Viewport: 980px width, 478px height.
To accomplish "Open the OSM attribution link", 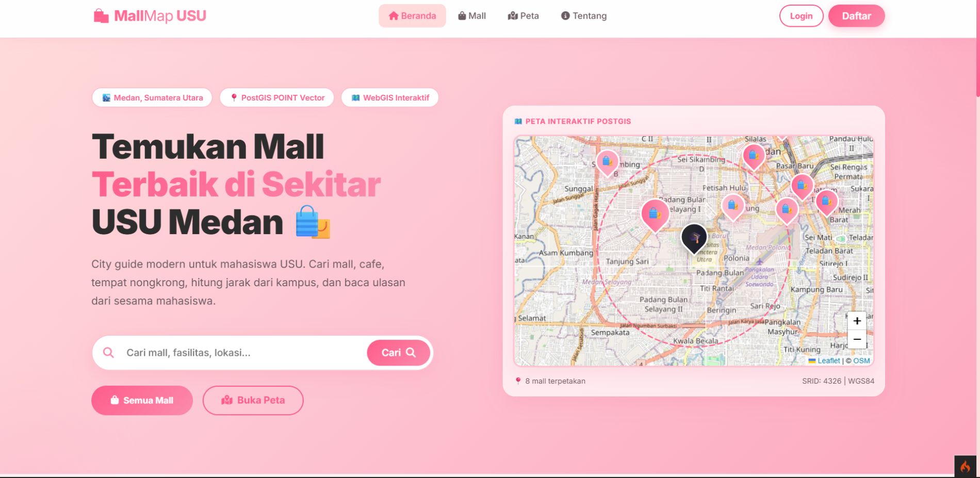I will [x=861, y=361].
